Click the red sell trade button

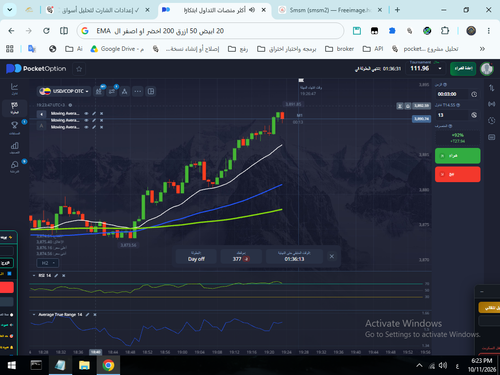pos(457,174)
